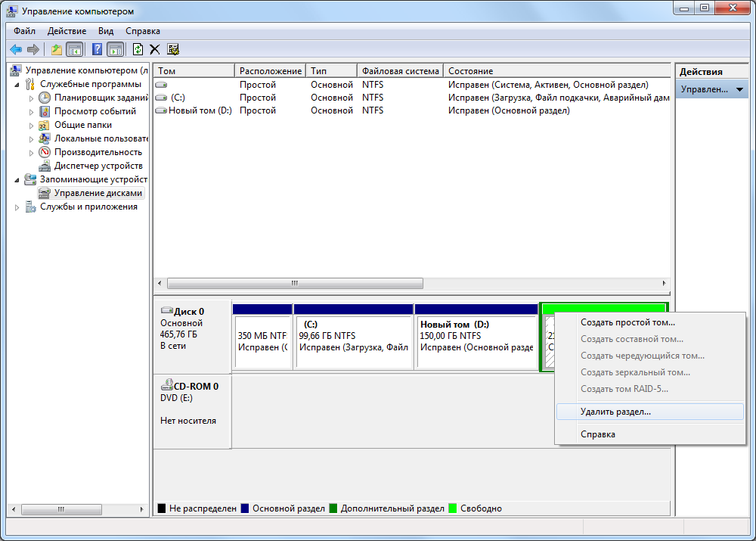756x541 pixels.
Task: Click the black X delete toolbar icon
Action: (155, 49)
